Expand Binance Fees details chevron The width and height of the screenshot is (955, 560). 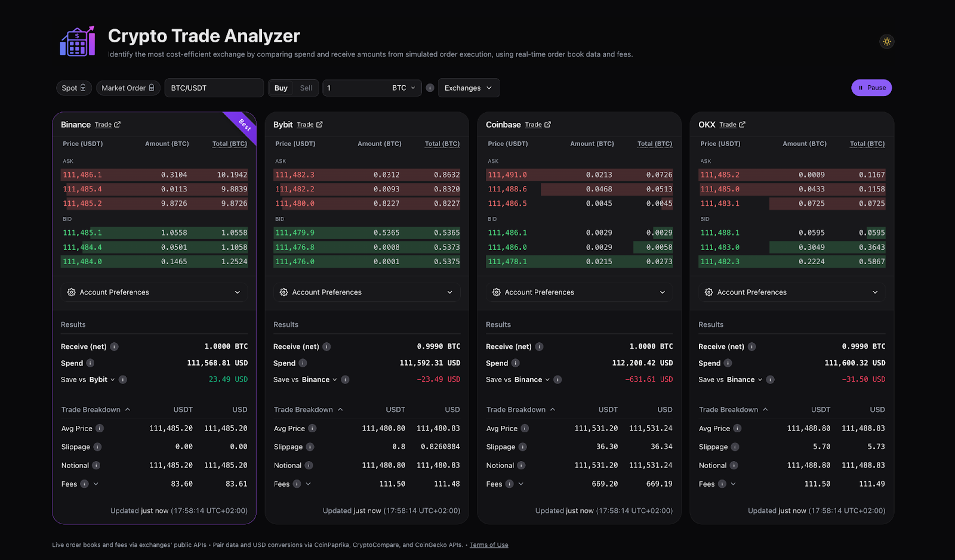[96, 484]
